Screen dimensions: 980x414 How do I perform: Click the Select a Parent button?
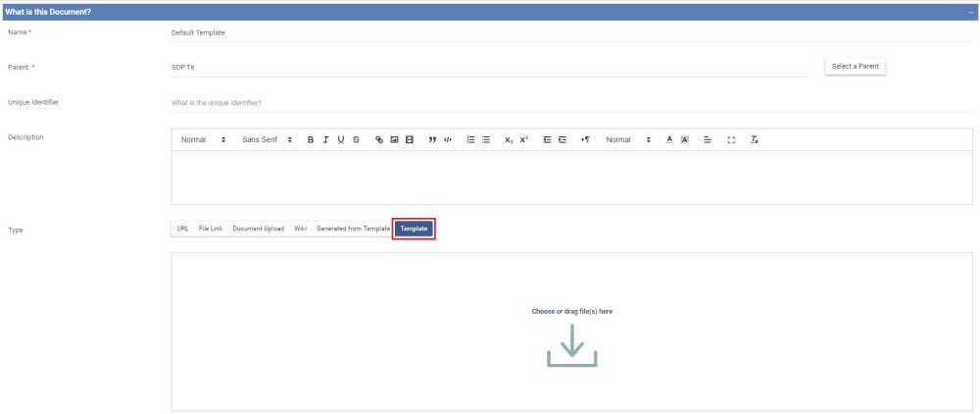pyautogui.click(x=855, y=67)
